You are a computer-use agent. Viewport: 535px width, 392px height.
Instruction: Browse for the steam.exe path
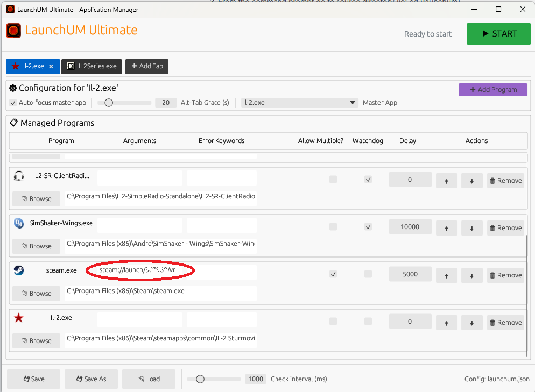[x=36, y=294]
